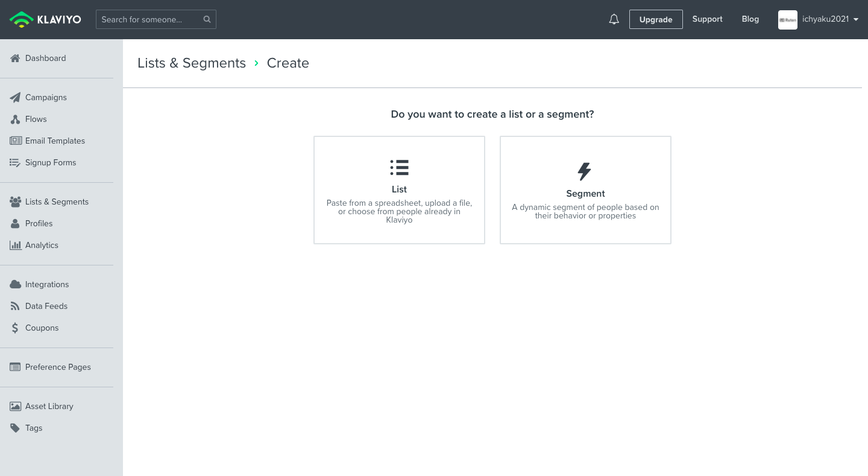Open the Blog link
868x476 pixels.
[x=750, y=19]
